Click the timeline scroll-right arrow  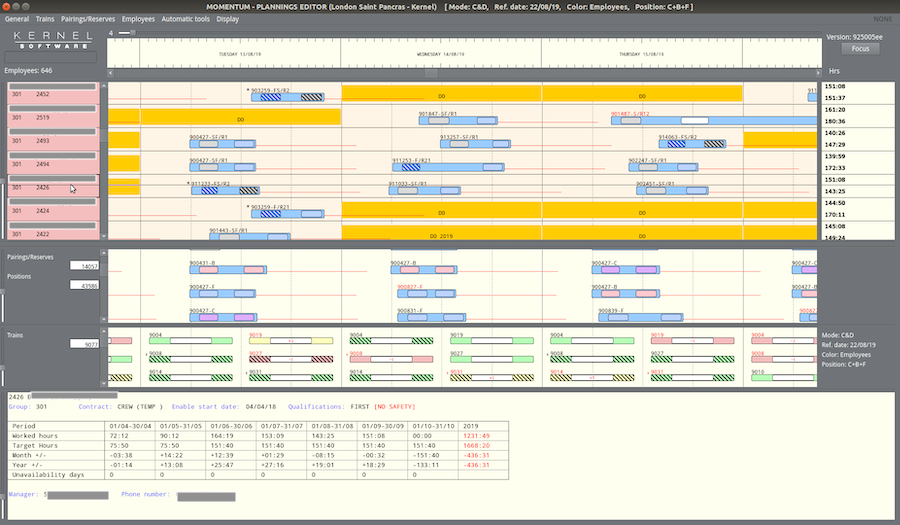coord(818,73)
